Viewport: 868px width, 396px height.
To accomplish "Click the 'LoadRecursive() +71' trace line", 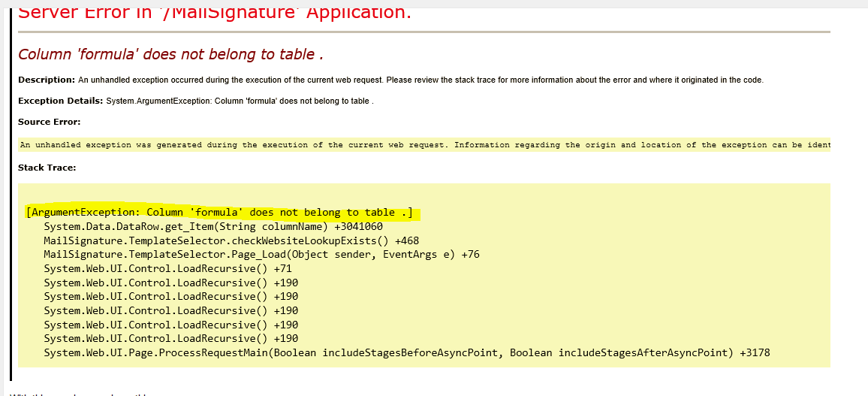I will (x=167, y=268).
